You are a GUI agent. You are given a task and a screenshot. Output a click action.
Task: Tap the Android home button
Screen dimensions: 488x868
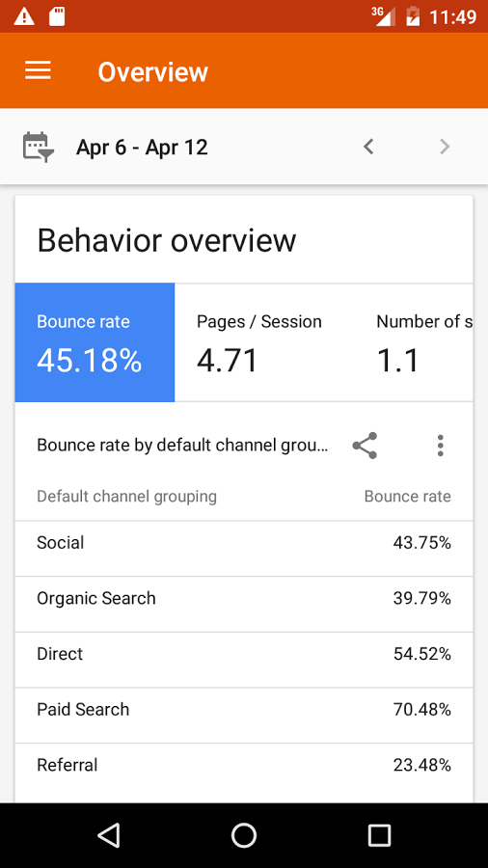[244, 835]
